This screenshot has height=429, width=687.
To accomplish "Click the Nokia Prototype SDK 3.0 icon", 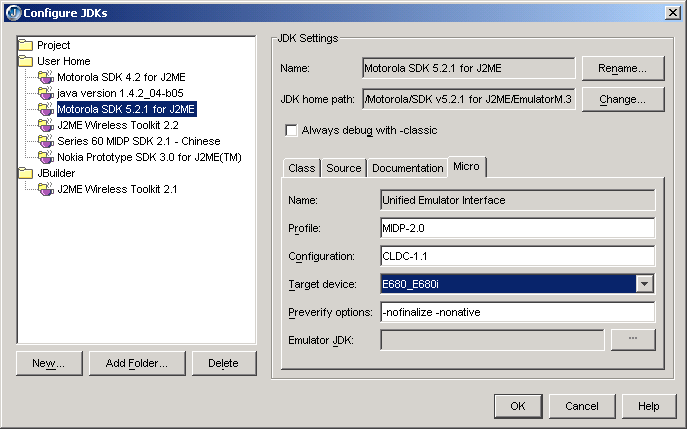I will pyautogui.click(x=46, y=157).
